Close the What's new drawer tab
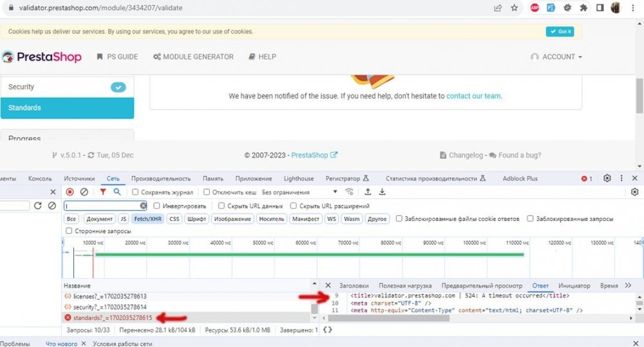644x347 pixels. [x=83, y=344]
